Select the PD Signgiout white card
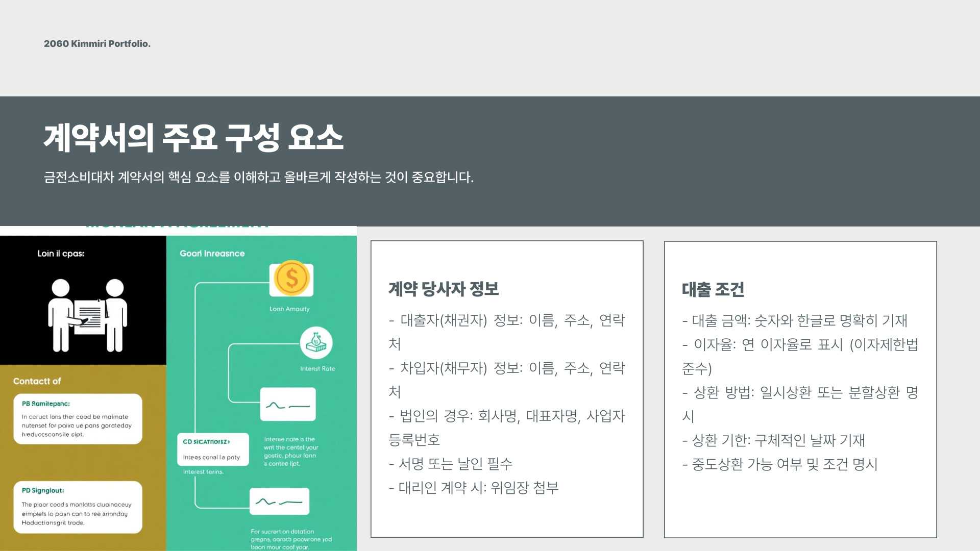 coord(78,507)
